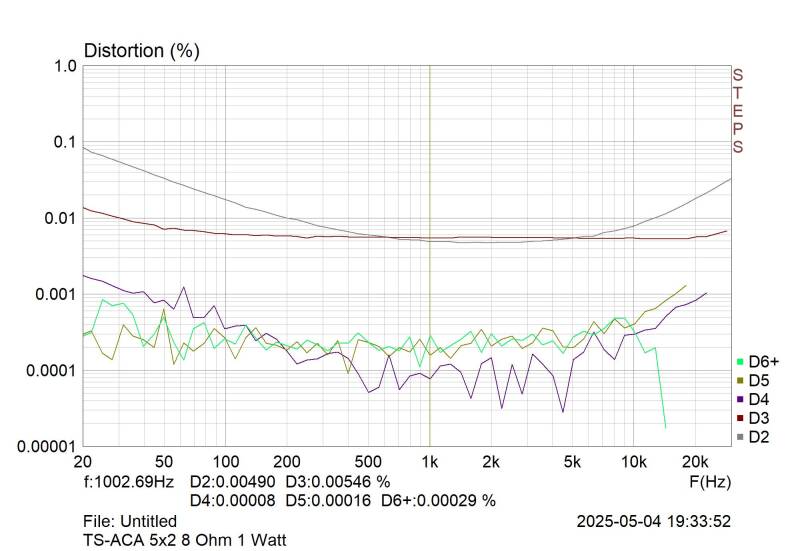Click the D6+:0.00029 % readout value
Image resolution: width=800 pixels, height=551 pixels.
click(x=439, y=500)
